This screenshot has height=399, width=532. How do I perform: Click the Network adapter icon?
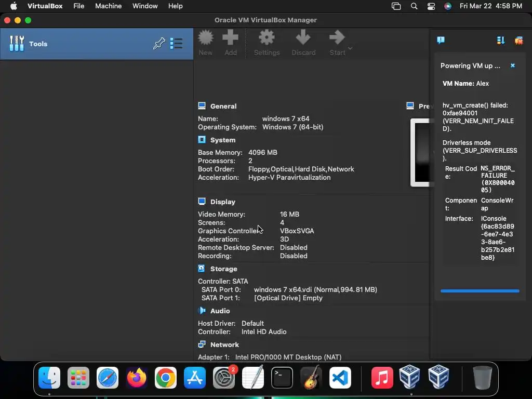pos(202,345)
